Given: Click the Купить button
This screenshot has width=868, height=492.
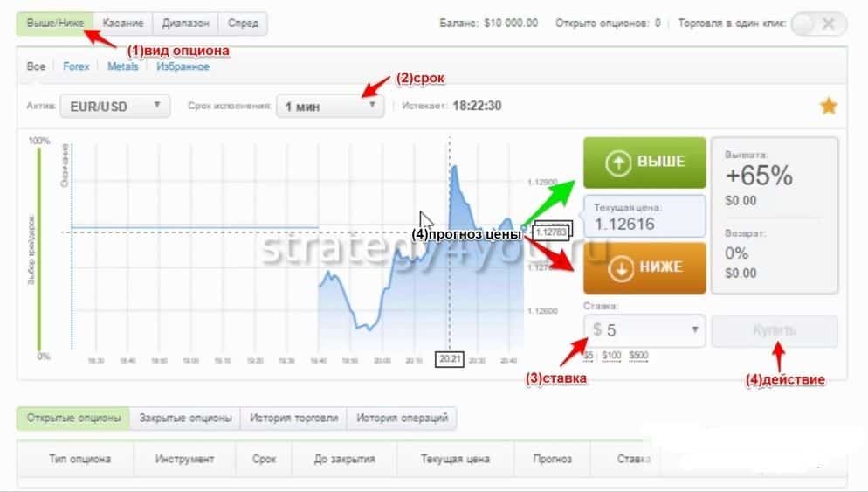Looking at the screenshot, I should pos(775,331).
